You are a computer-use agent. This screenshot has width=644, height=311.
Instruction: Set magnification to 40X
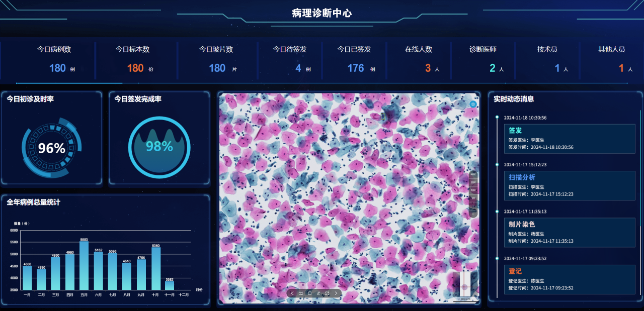(x=473, y=174)
